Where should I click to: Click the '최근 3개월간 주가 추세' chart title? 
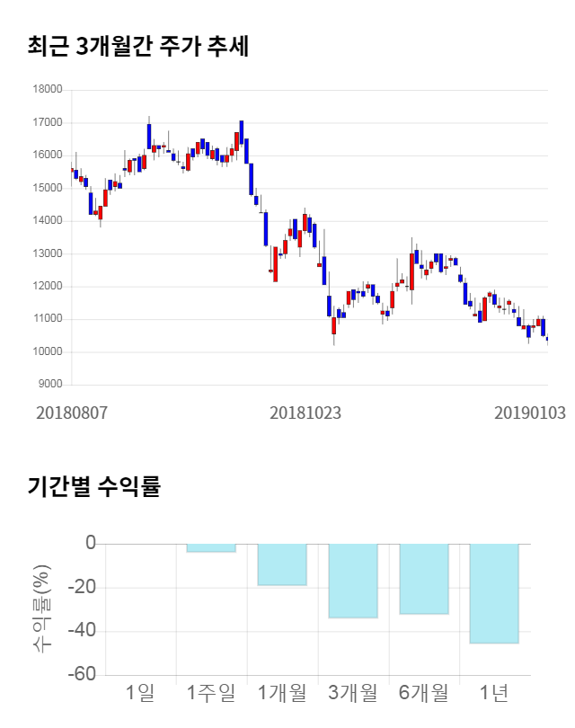(137, 47)
